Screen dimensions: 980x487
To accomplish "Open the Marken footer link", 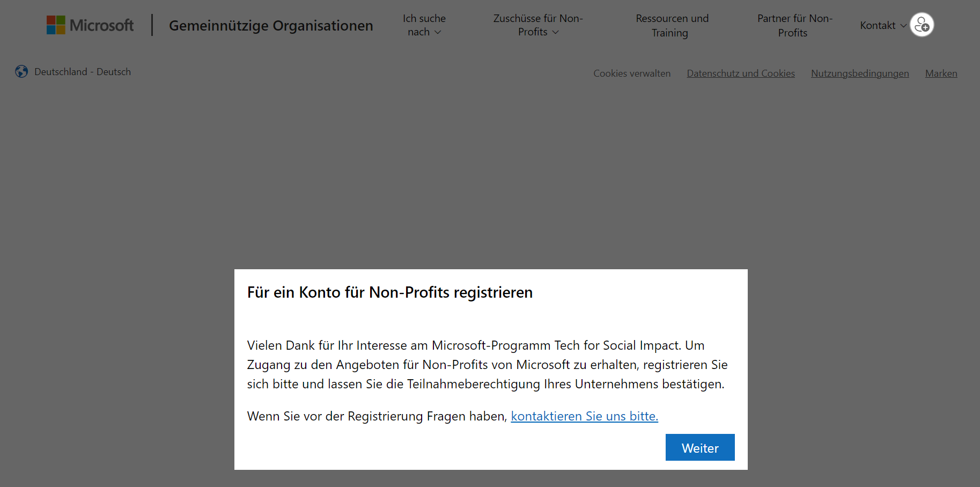I will coord(941,73).
